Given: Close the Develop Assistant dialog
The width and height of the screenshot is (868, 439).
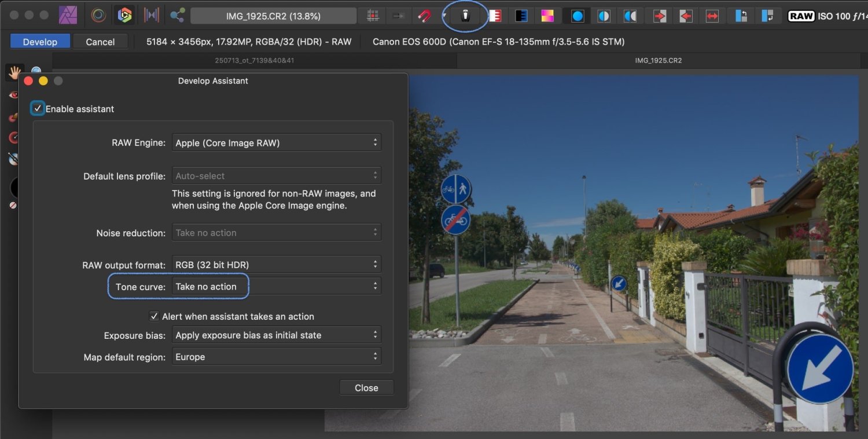Looking at the screenshot, I should click(x=366, y=387).
